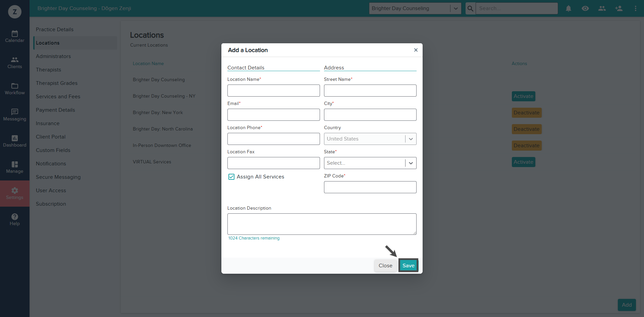Image resolution: width=644 pixels, height=317 pixels.
Task: Click the Email input field
Action: pos(274,115)
